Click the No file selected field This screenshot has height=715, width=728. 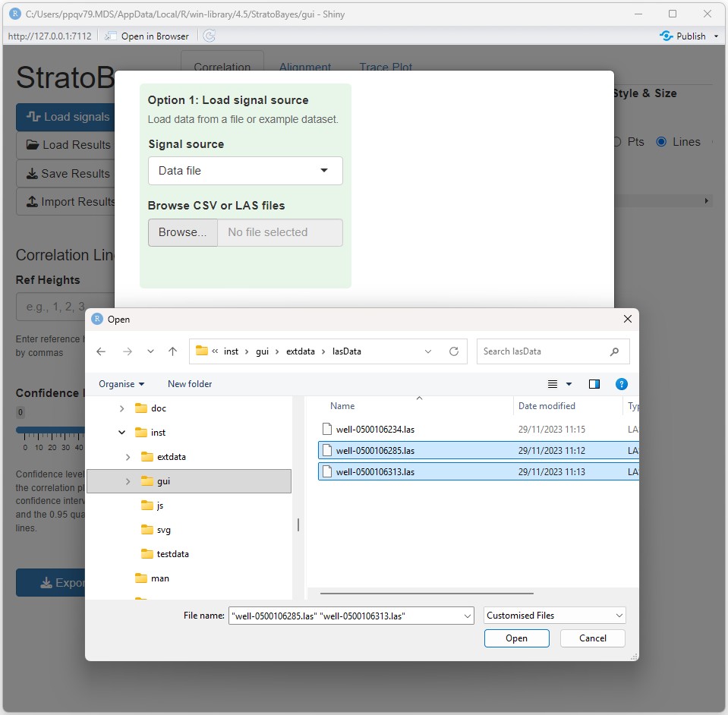click(x=280, y=232)
